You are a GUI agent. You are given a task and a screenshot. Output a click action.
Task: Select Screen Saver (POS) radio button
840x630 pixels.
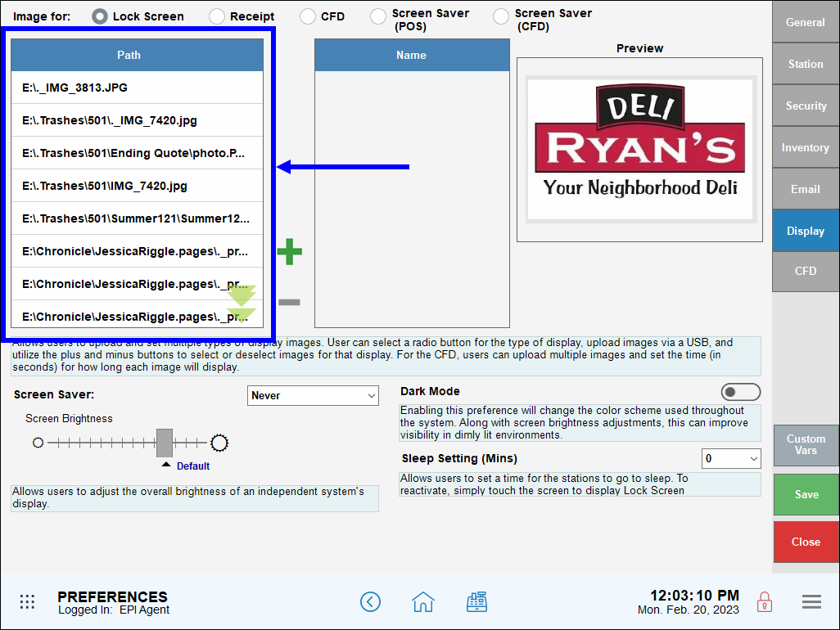(x=378, y=16)
